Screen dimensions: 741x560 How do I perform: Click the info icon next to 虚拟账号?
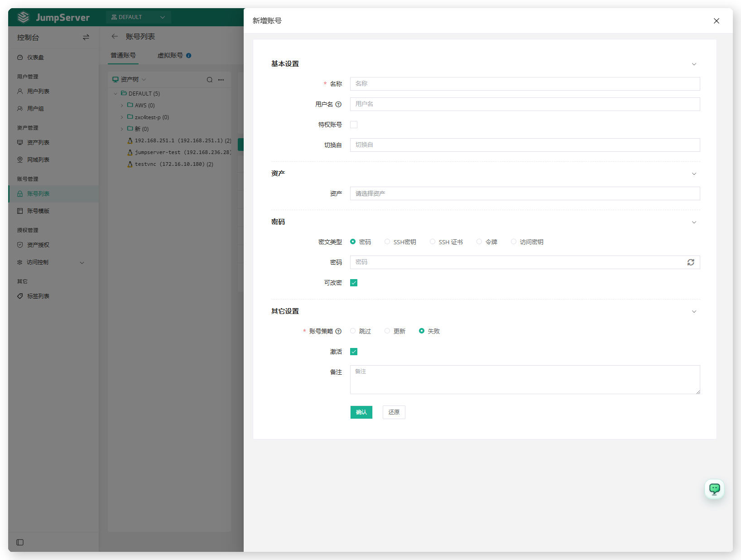click(188, 55)
